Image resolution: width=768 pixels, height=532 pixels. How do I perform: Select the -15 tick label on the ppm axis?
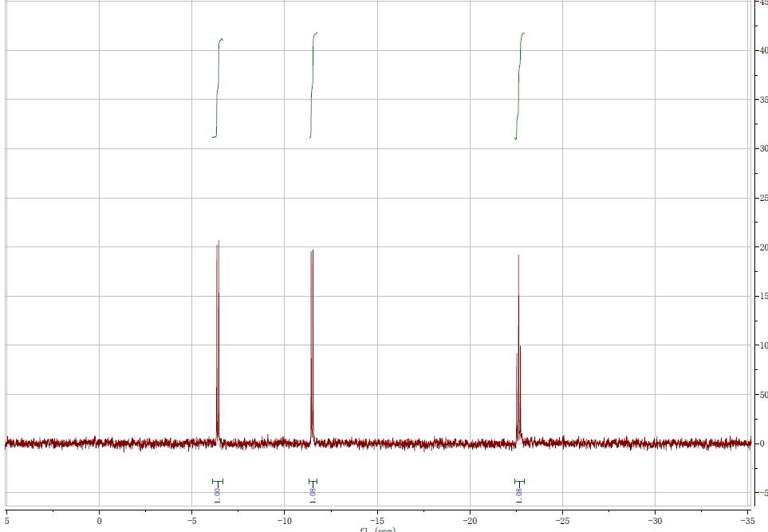(377, 521)
